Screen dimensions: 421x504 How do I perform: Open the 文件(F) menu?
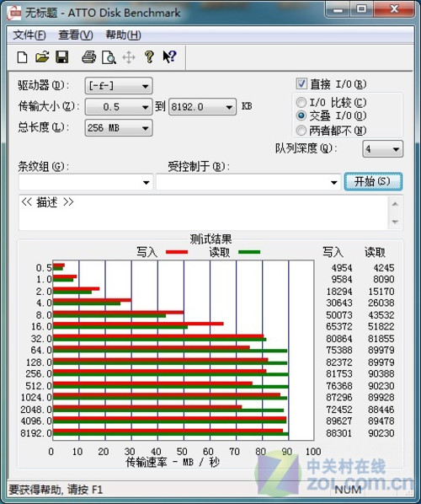29,35
